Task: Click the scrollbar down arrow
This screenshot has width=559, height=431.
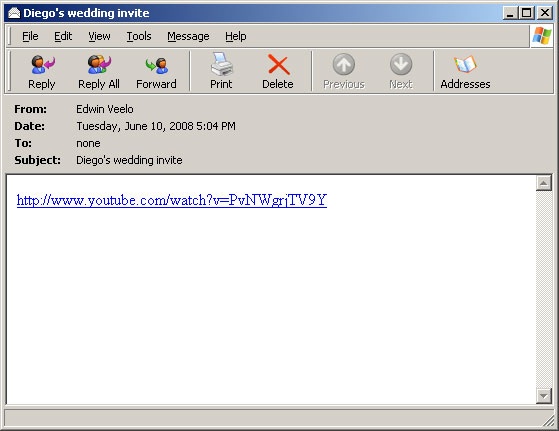Action: 544,396
